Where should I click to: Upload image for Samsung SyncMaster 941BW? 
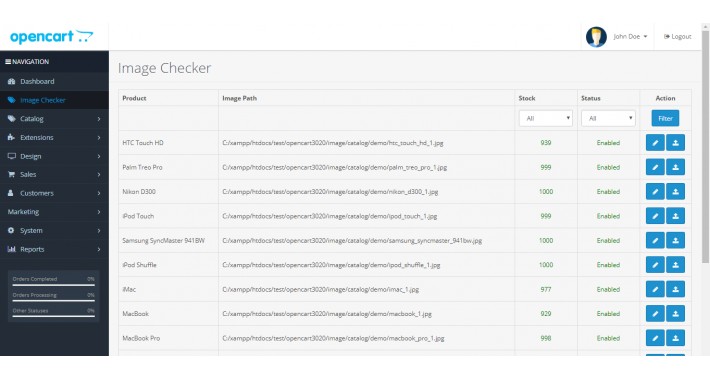point(675,241)
